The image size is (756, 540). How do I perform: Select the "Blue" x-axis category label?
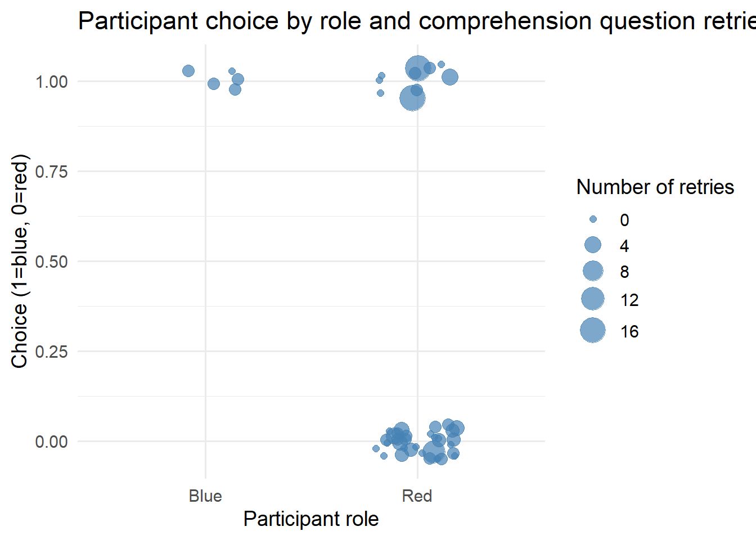pyautogui.click(x=205, y=496)
